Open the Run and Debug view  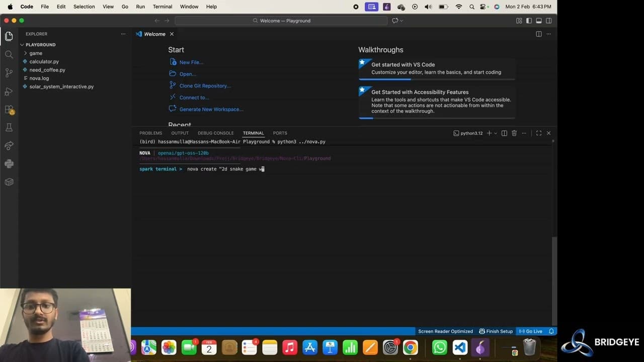(x=9, y=91)
